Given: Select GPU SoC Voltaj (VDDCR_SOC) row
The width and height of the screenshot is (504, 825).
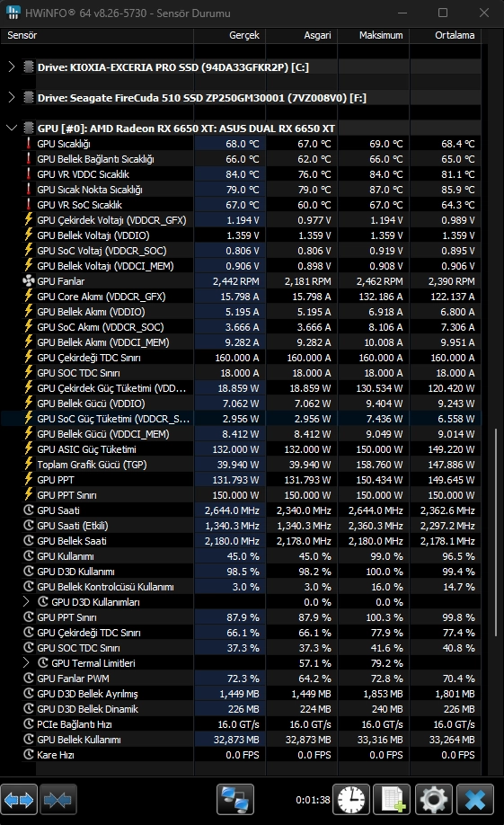Looking at the screenshot, I should click(241, 251).
